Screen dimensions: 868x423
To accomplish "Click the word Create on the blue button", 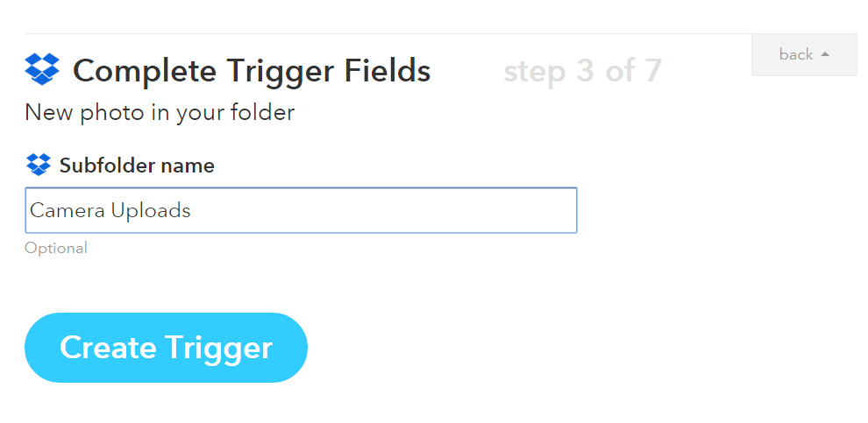I will click(x=108, y=348).
